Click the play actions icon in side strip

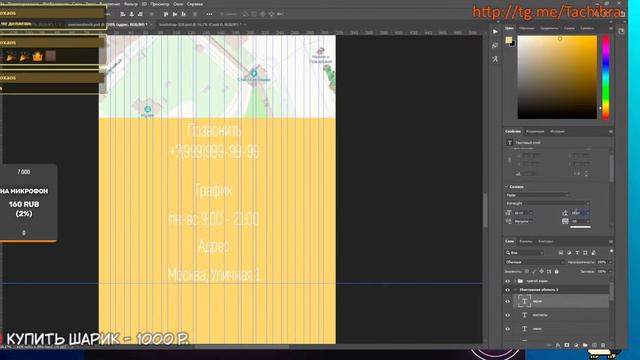[x=495, y=31]
